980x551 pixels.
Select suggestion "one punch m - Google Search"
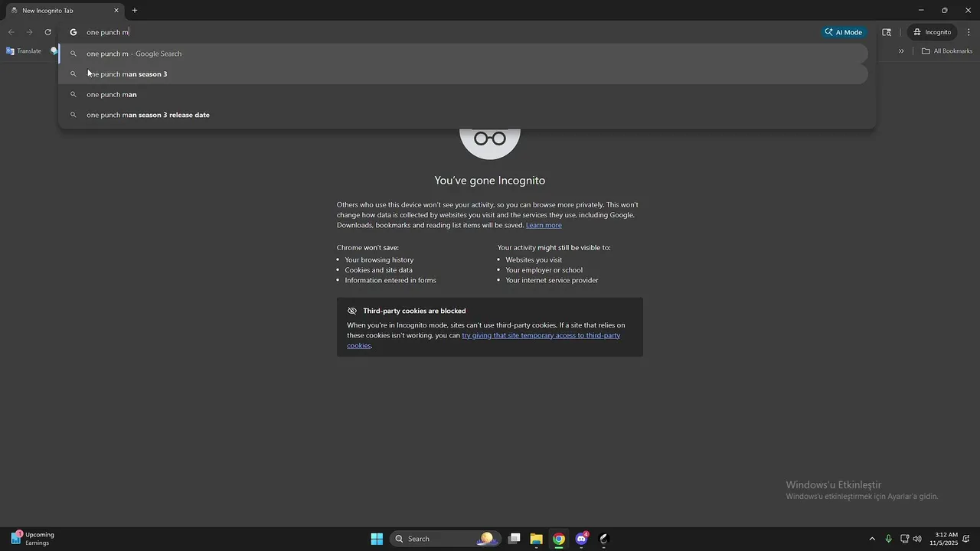pyautogui.click(x=463, y=54)
